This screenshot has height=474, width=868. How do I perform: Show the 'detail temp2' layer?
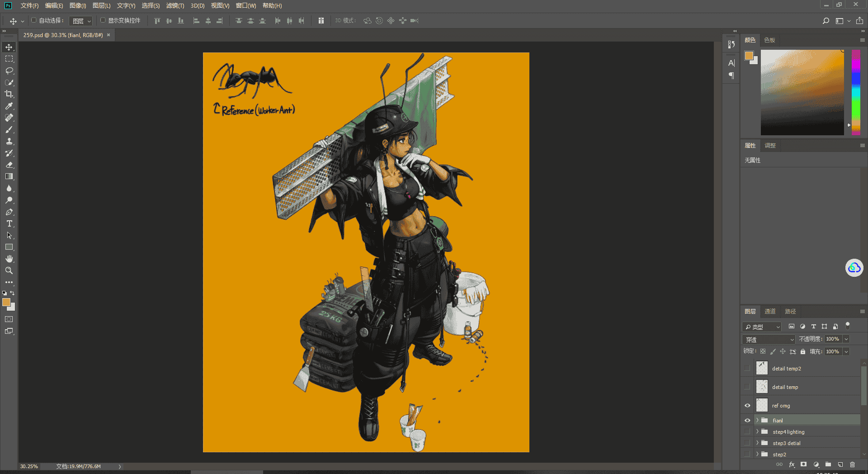point(747,369)
